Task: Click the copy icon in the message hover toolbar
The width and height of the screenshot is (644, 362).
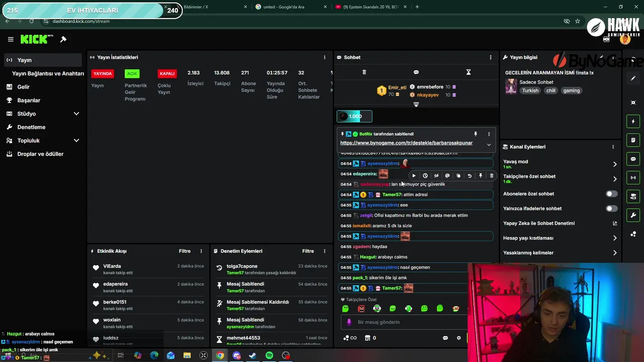Action: [458, 176]
